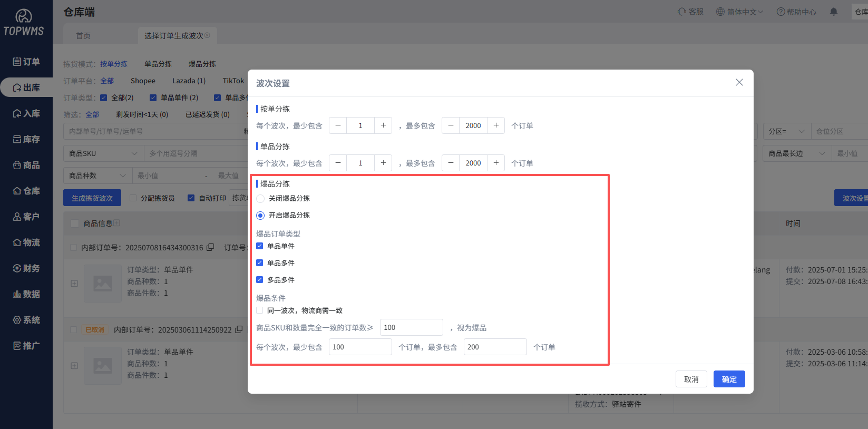868x429 pixels.
Task: Click the 取消 cancel button
Action: [691, 379]
